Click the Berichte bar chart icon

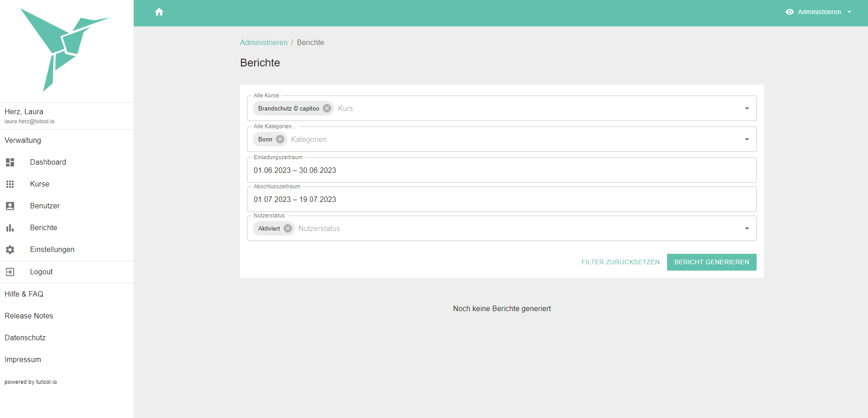(x=10, y=228)
